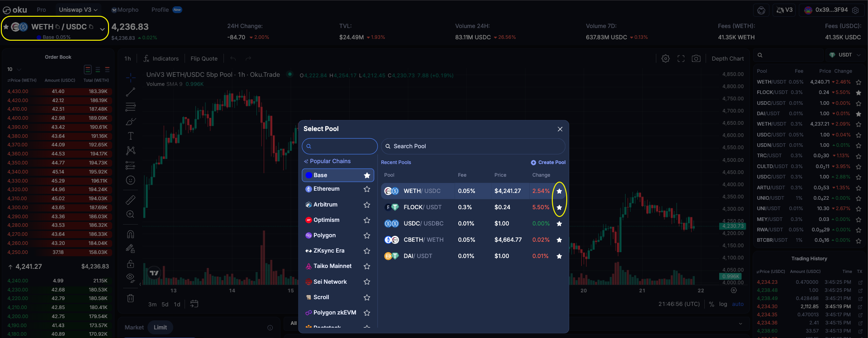Switch to the Limit order tab
The image size is (868, 338).
[160, 328]
